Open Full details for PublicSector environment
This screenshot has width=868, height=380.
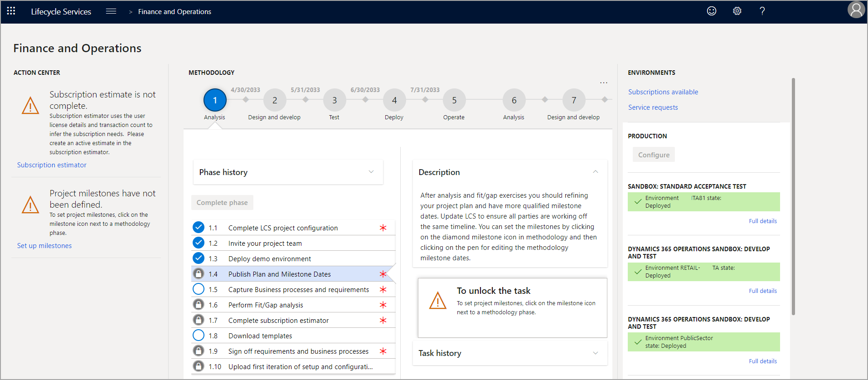(x=763, y=361)
